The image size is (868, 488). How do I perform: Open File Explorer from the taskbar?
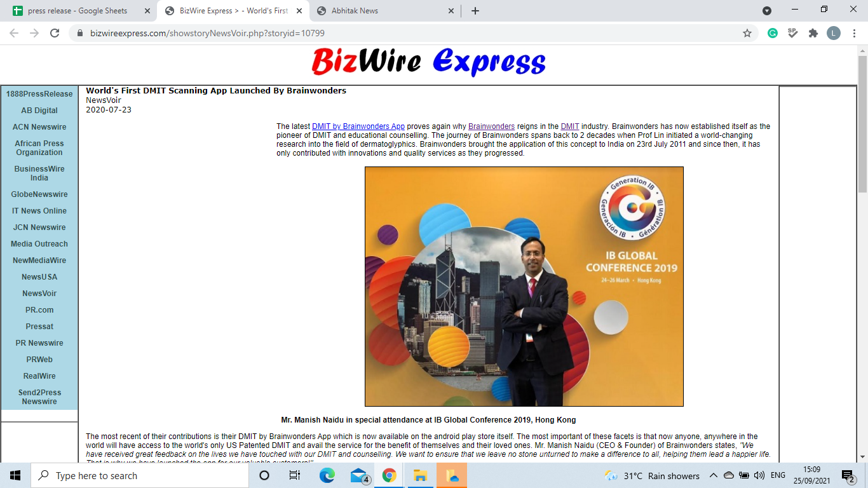coord(420,475)
